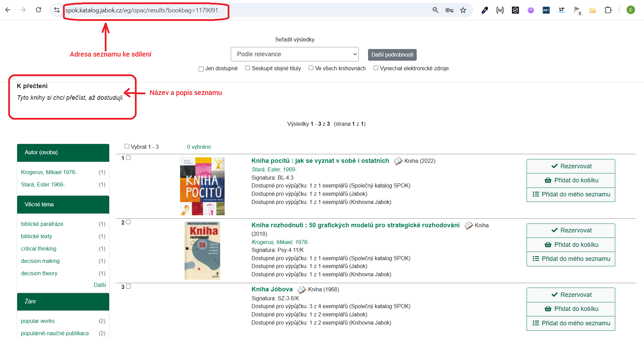The height and width of the screenshot is (339, 644).
Task: Open the Kniha rozhodnutí title link
Action: coord(355,225)
